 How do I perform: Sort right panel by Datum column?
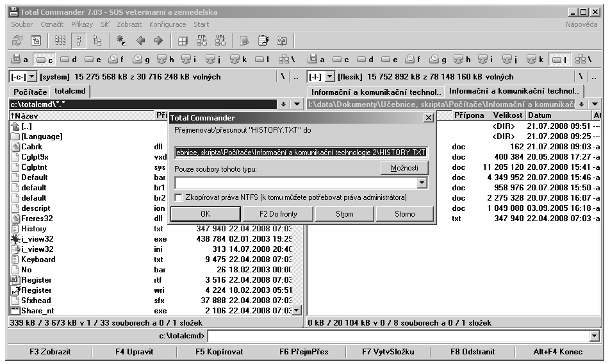point(559,115)
